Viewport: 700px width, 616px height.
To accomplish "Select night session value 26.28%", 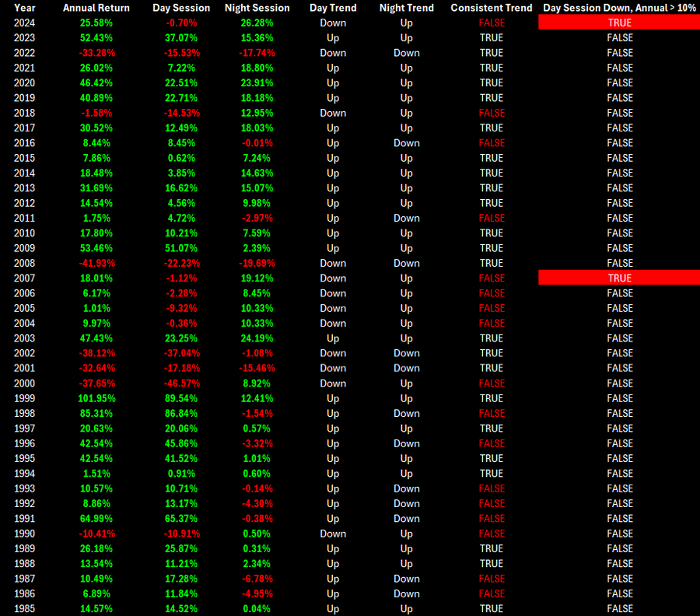I will [x=257, y=23].
